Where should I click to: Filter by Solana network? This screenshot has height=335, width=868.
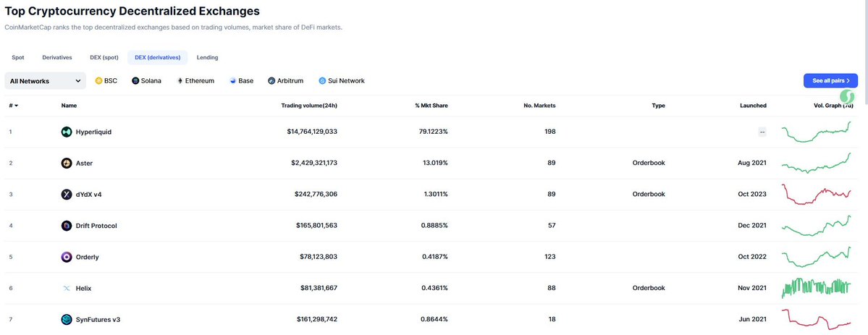[147, 81]
